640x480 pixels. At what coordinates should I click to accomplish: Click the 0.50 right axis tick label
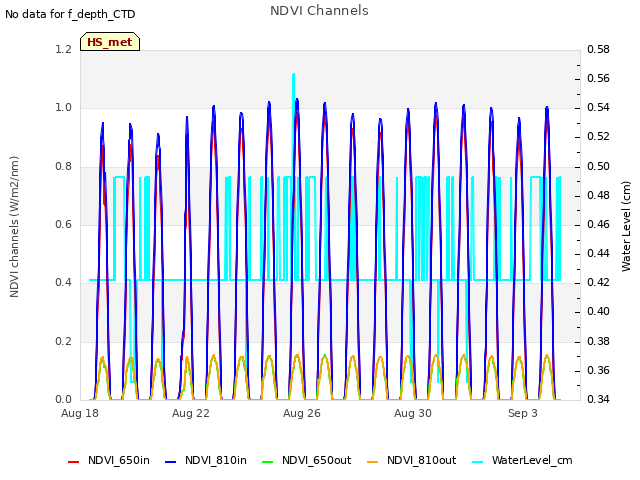point(598,167)
